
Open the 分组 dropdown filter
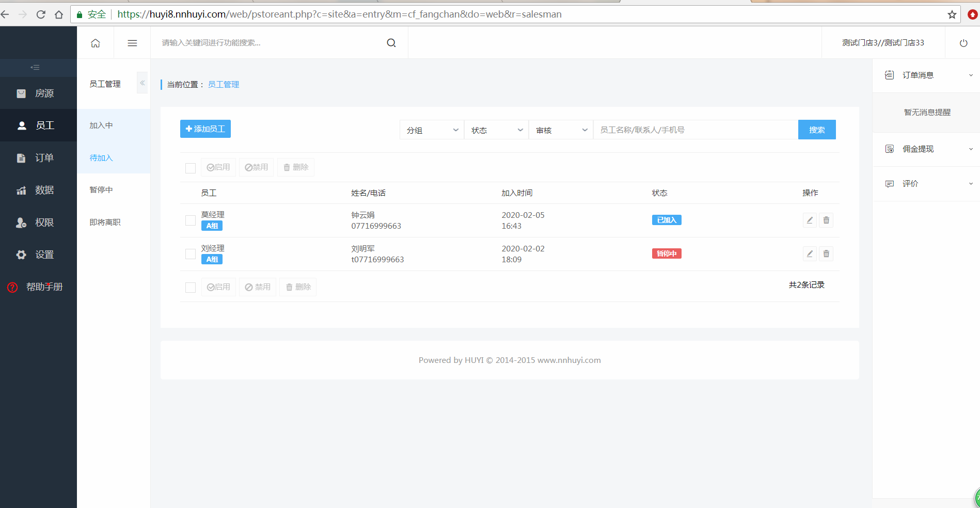point(432,130)
